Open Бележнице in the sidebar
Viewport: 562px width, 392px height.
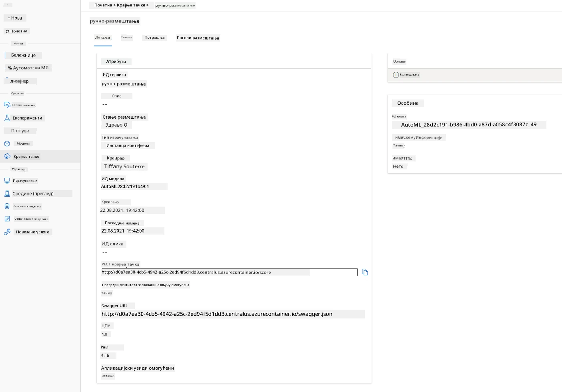(23, 55)
